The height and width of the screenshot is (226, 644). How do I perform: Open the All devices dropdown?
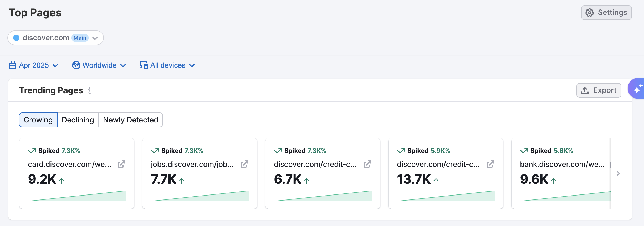[167, 65]
